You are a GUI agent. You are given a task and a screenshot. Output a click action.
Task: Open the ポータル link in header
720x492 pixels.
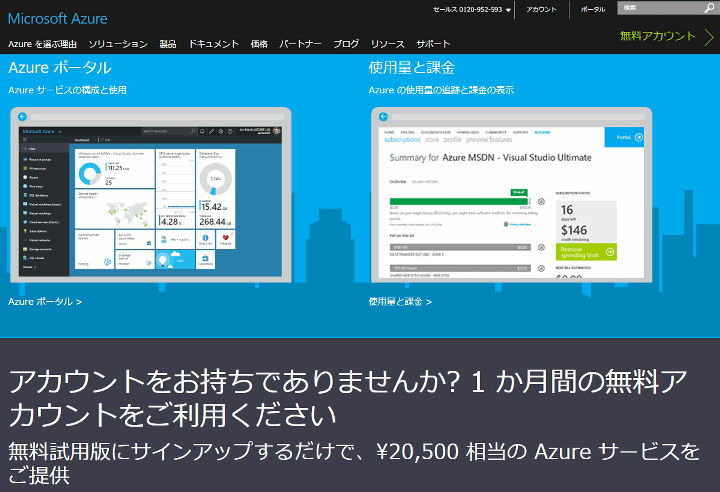pos(593,10)
